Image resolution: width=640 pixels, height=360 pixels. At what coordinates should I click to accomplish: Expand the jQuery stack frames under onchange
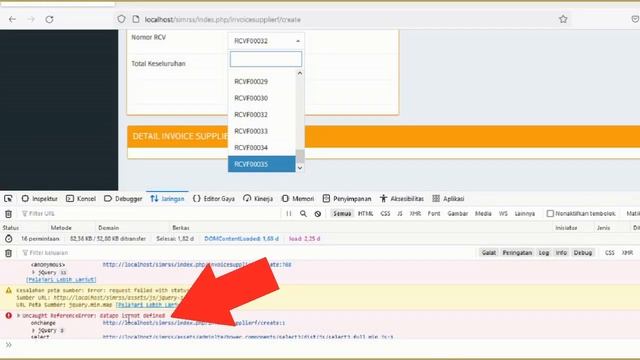[x=33, y=330]
